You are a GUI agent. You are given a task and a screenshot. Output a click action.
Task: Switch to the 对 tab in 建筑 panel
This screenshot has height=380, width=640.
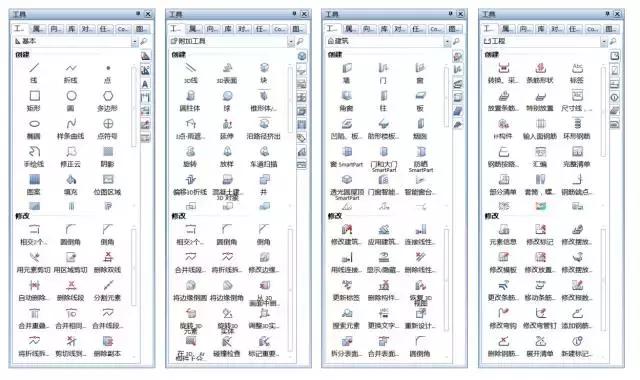400,29
